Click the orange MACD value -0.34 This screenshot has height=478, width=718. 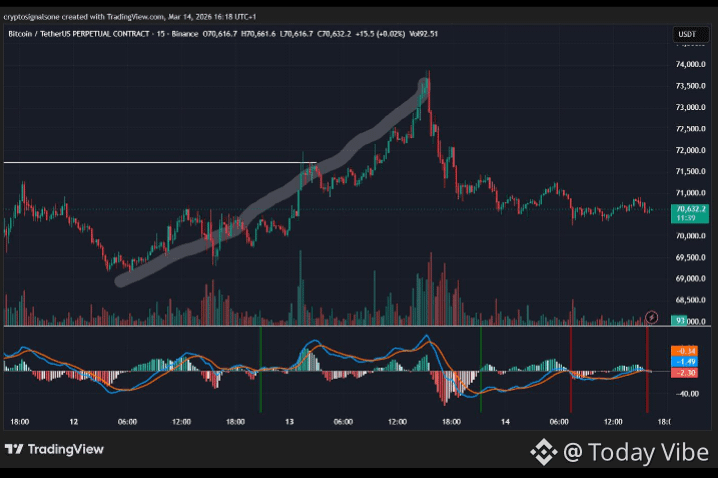(685, 351)
